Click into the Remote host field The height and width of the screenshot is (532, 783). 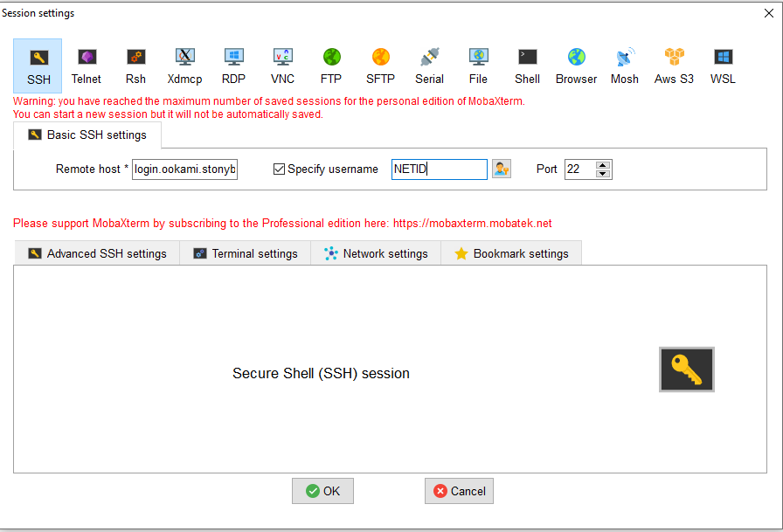184,169
